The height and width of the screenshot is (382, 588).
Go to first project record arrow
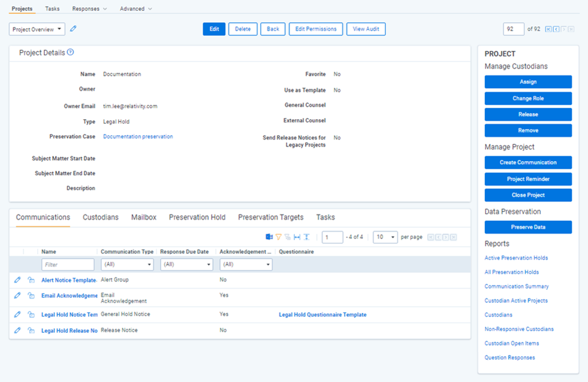(x=548, y=29)
